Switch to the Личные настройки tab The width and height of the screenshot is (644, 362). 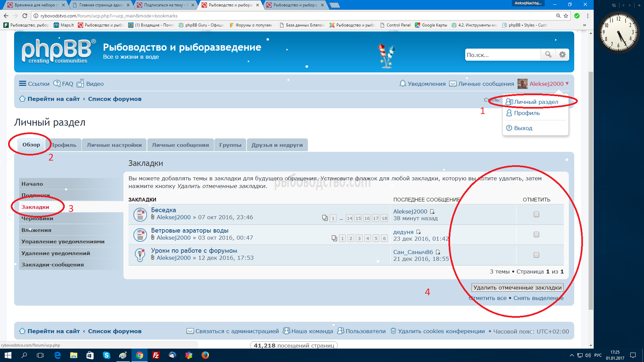(x=114, y=145)
